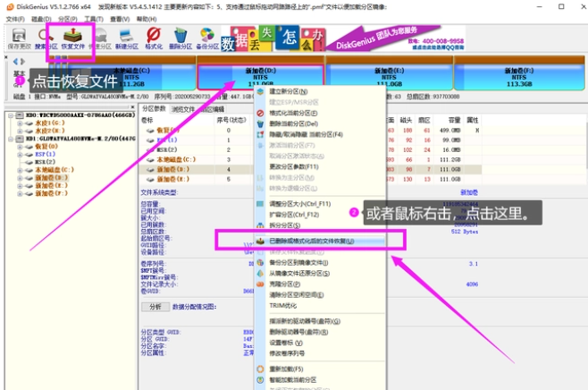Viewport: 588px width, 390px height.
Task: Select 克隆分区 from the context menu
Action: (286, 282)
